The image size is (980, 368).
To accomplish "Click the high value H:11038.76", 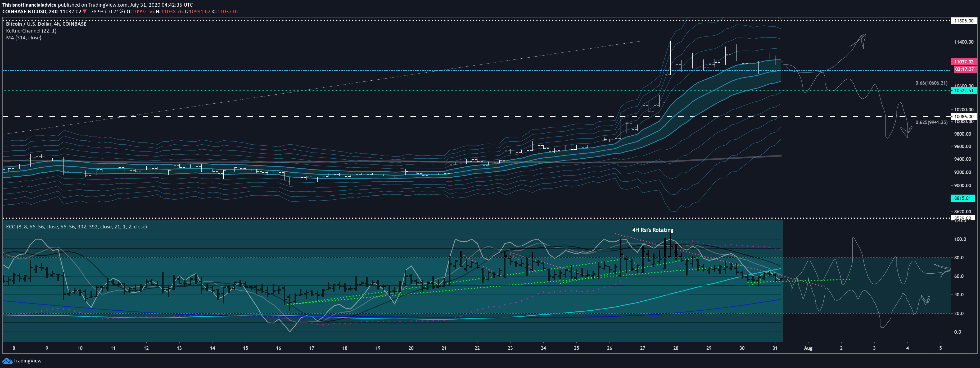I will (169, 11).
